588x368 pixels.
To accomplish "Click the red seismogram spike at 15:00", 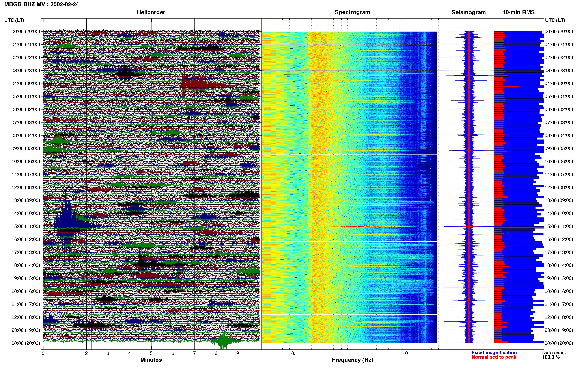I will (x=469, y=227).
